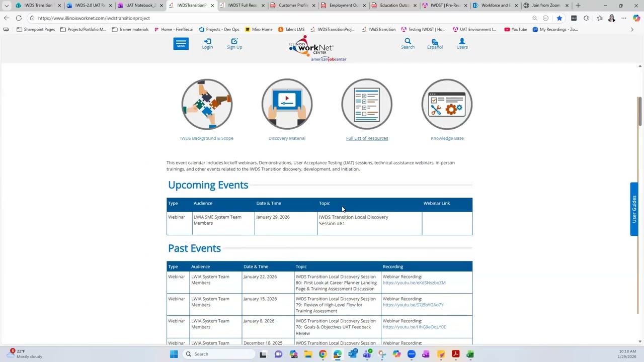644x362 pixels.
Task: Open the January 8, 2026 webinar recording link
Action: tap(414, 327)
